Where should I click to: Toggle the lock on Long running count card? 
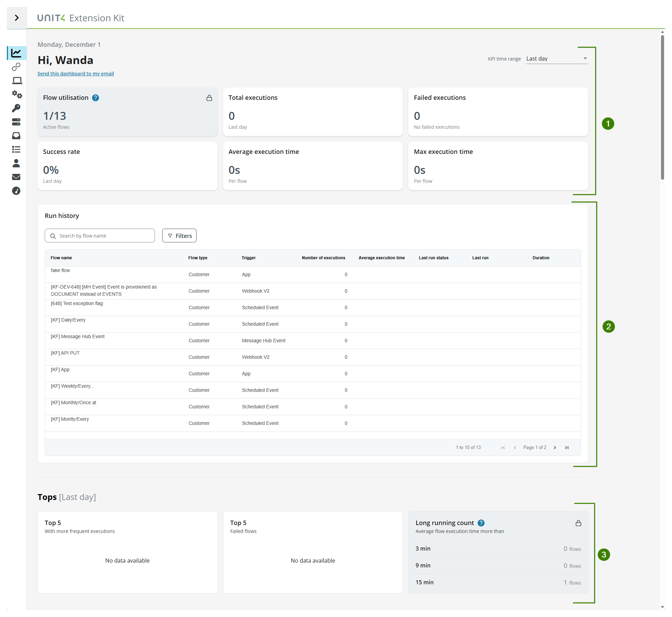pyautogui.click(x=578, y=523)
